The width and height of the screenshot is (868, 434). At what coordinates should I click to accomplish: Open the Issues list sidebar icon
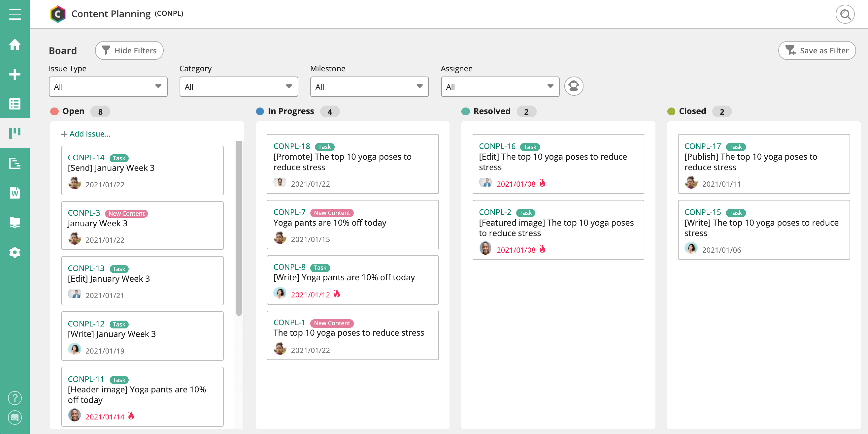(x=15, y=104)
